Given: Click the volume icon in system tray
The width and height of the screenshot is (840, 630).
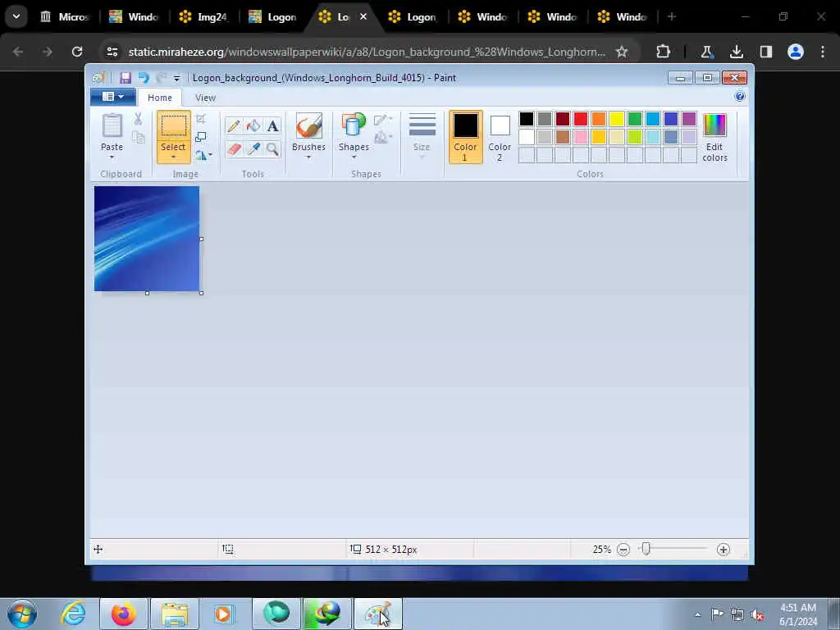Looking at the screenshot, I should tap(757, 615).
